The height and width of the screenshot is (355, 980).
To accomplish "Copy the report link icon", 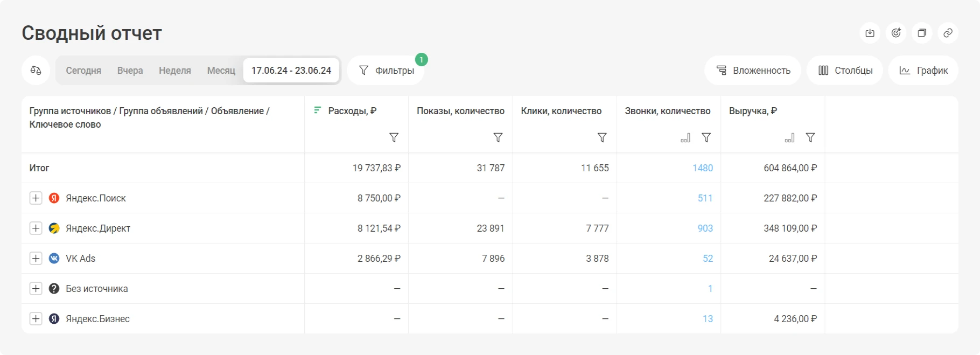I will (948, 33).
